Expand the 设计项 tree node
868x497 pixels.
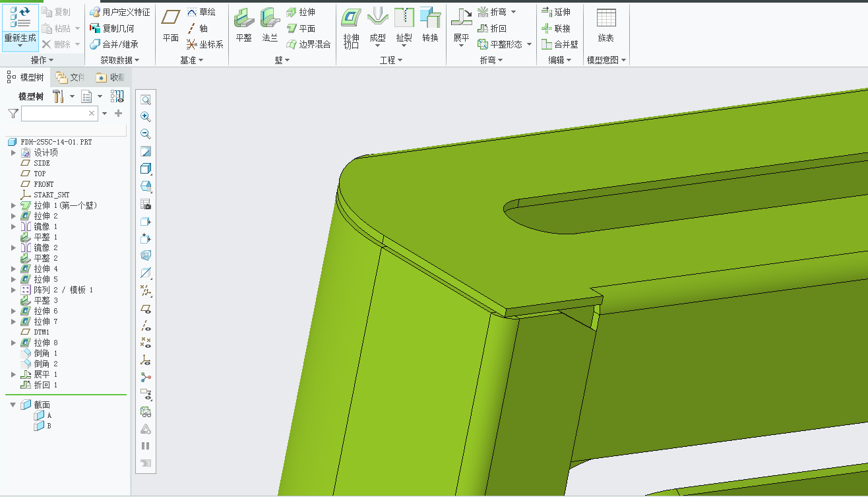point(13,152)
